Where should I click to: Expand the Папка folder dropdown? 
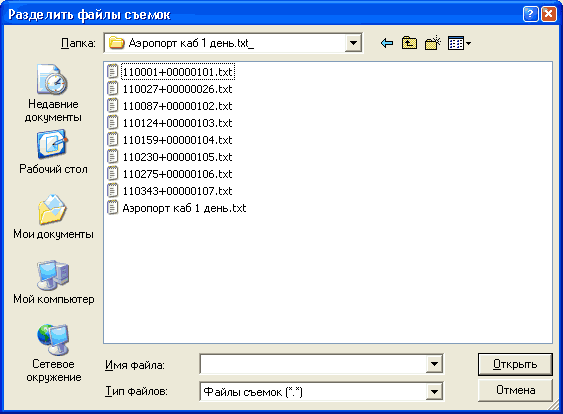[353, 43]
